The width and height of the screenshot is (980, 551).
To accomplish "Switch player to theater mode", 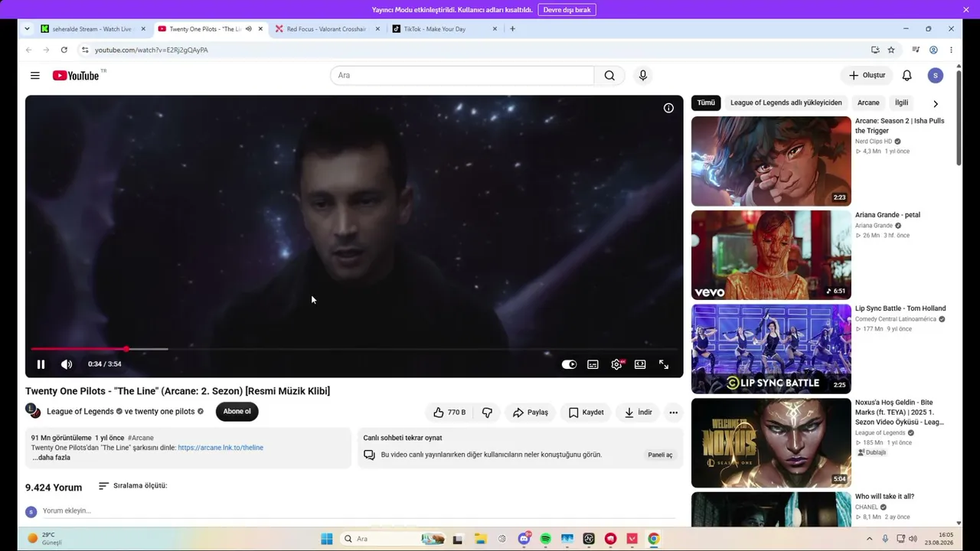I will click(x=640, y=364).
